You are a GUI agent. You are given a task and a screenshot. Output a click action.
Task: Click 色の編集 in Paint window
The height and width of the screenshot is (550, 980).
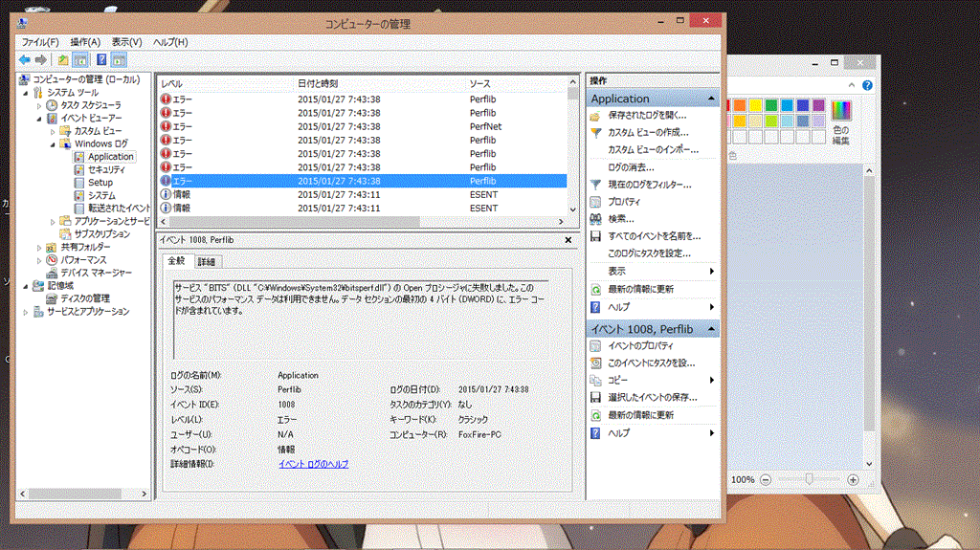(x=841, y=121)
